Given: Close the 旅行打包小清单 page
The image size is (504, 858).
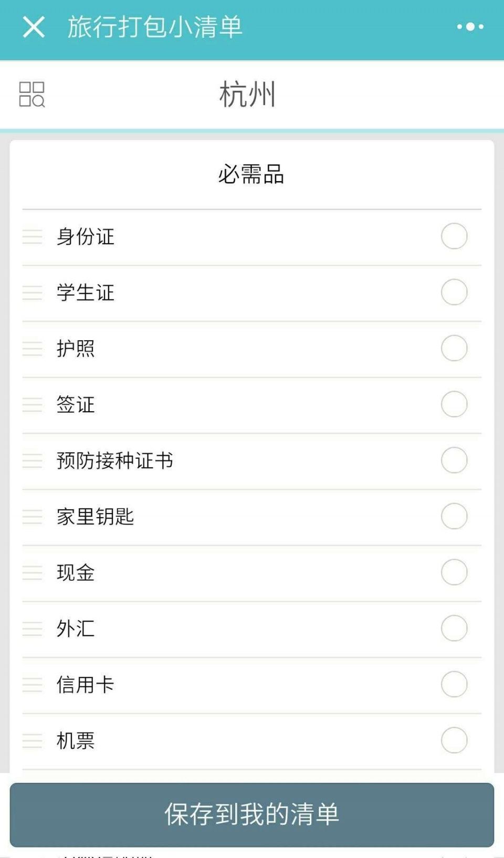Looking at the screenshot, I should point(34,27).
